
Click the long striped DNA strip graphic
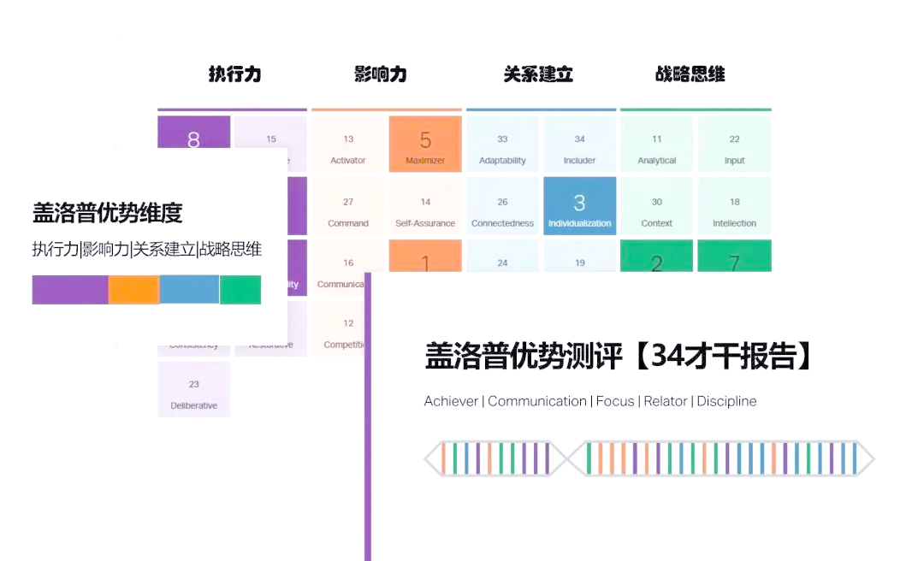coord(721,458)
